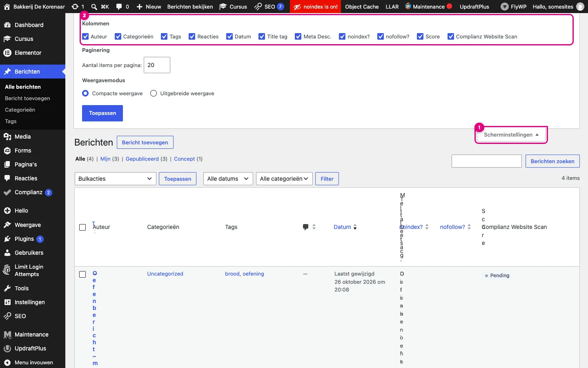Open FlyWP from the admin bar
Image resolution: width=588 pixels, height=368 pixels.
514,7
